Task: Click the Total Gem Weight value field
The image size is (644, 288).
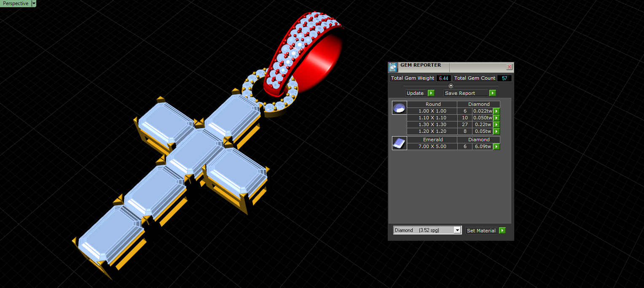Action: [443, 78]
